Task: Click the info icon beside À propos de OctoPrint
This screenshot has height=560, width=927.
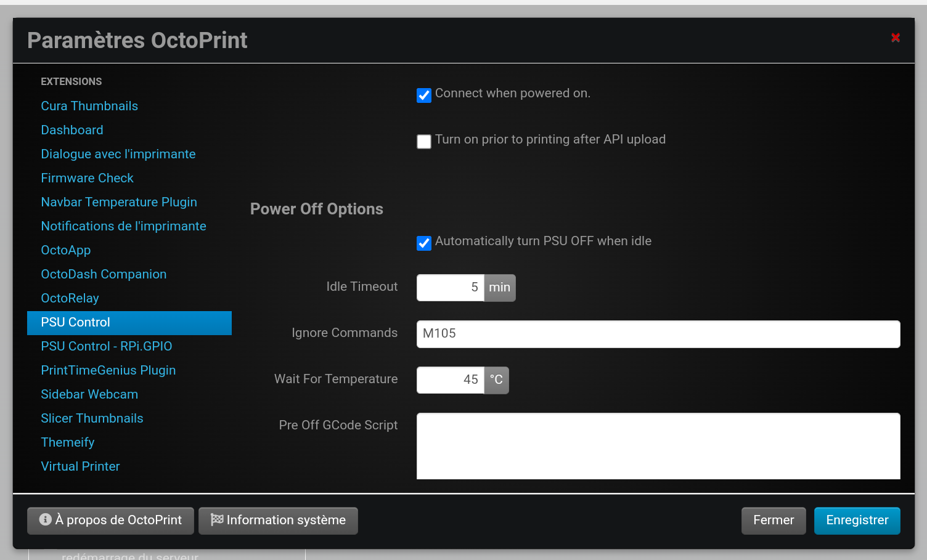Action: 45,519
